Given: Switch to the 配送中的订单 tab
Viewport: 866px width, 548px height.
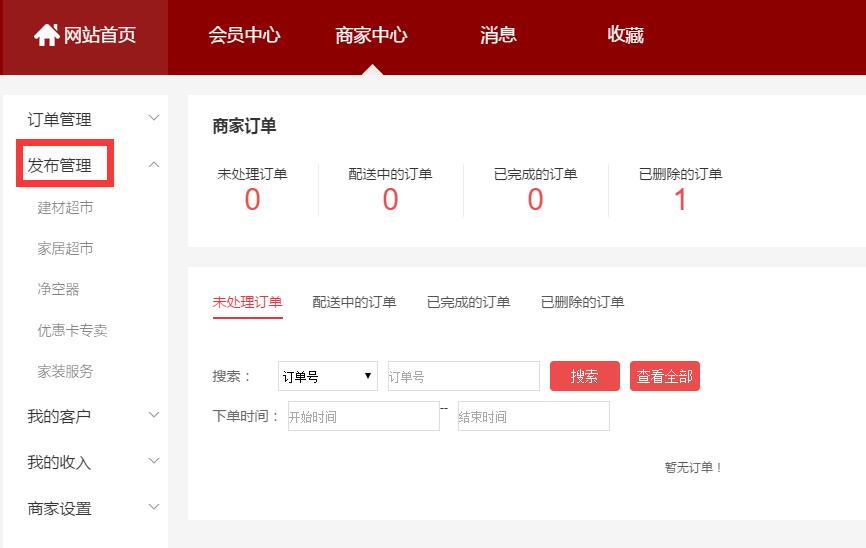Looking at the screenshot, I should (x=354, y=302).
